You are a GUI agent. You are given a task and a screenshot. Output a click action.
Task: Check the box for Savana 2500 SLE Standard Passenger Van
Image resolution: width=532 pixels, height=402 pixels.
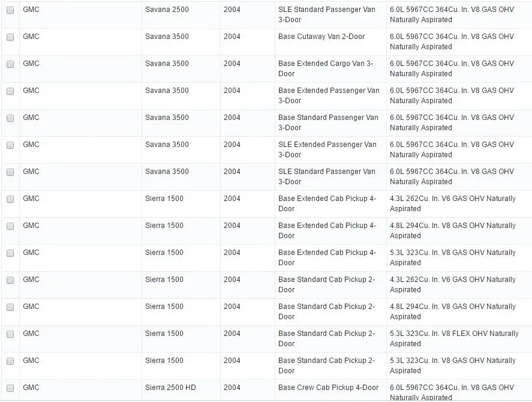tap(10, 10)
